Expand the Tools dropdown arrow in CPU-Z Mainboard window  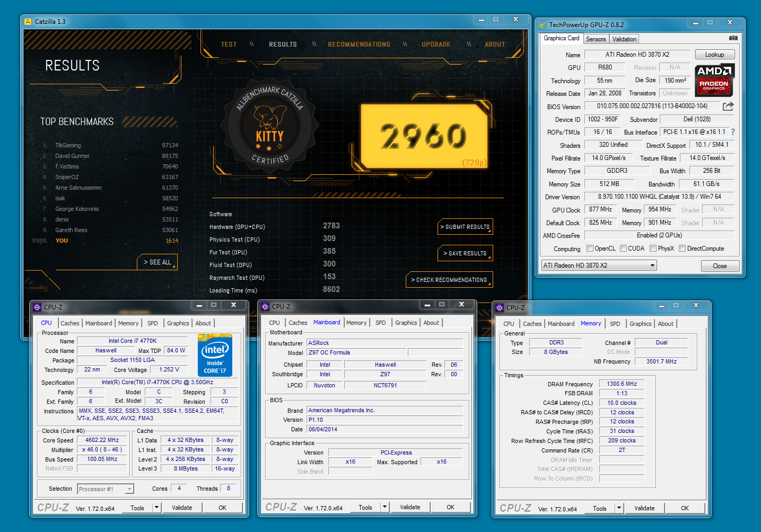(x=384, y=507)
